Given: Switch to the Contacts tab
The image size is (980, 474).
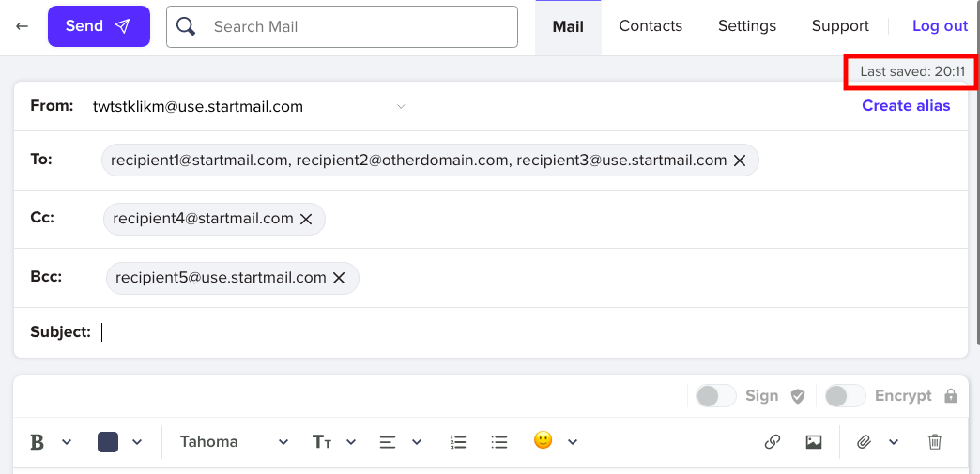Looking at the screenshot, I should coord(651,26).
